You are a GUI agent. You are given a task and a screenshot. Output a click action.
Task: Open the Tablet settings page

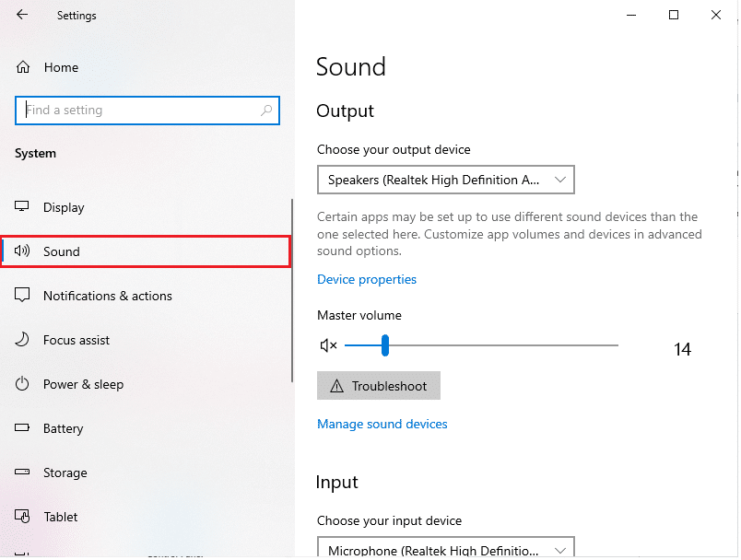(61, 517)
